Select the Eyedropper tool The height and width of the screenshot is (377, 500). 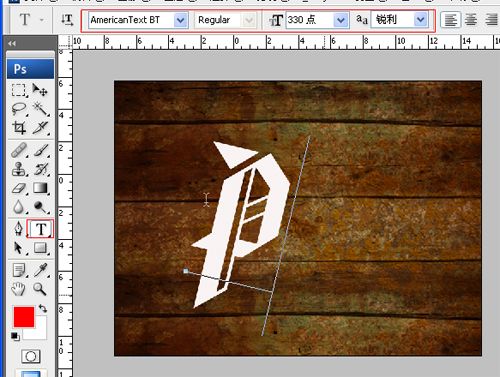pos(41,270)
